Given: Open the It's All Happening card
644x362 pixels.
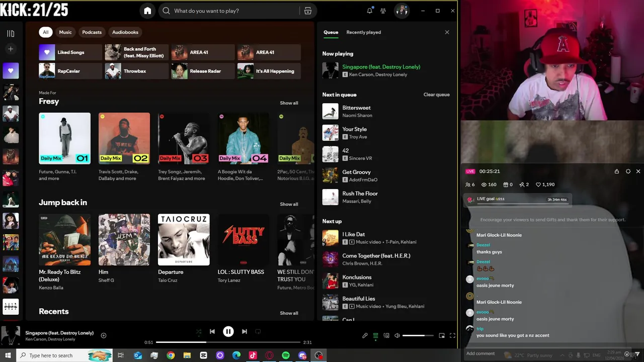Looking at the screenshot, I should point(269,71).
